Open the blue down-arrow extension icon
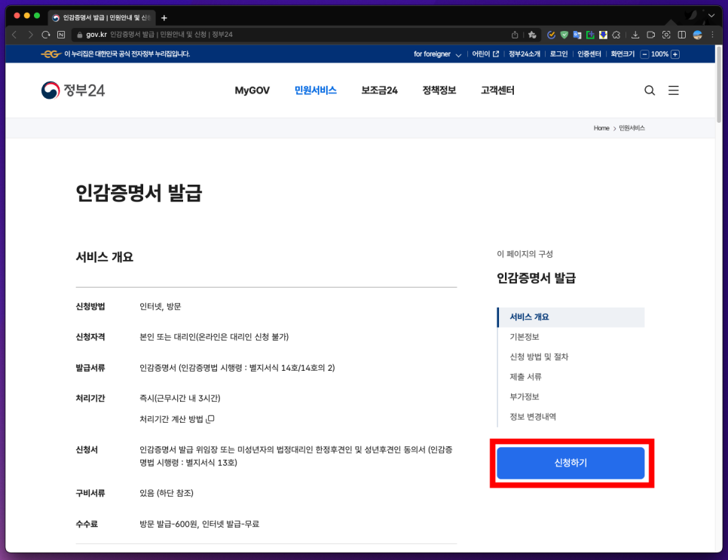 coord(603,35)
